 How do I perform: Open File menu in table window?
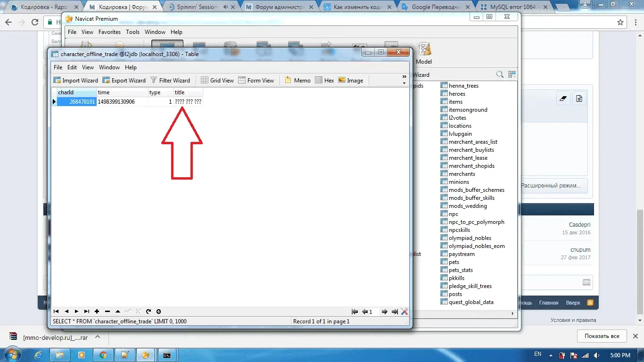tap(58, 67)
